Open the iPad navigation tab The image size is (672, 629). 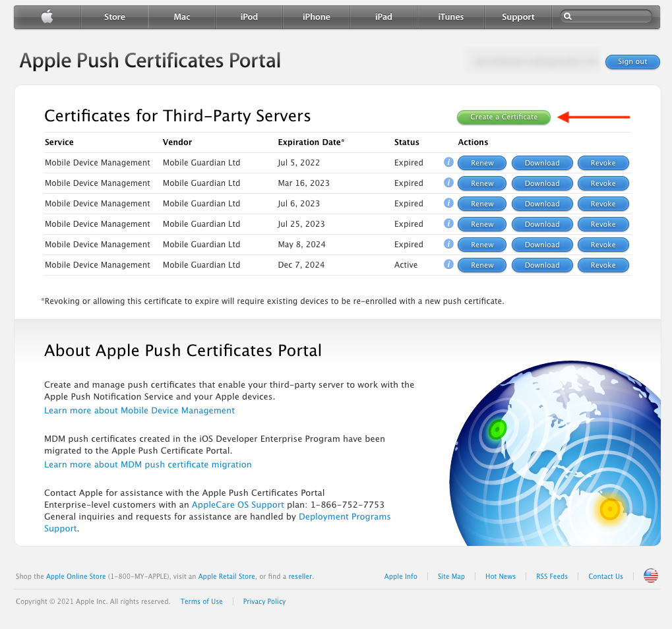click(384, 16)
